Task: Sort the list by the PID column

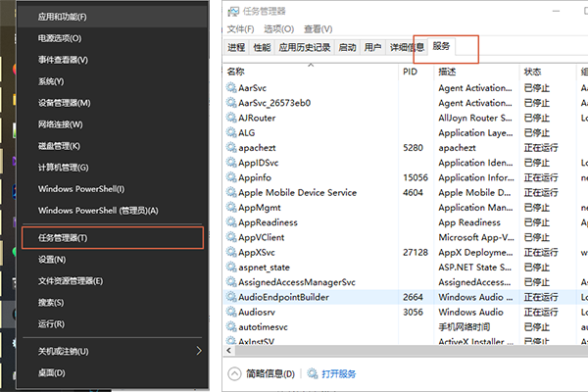Action: pos(410,72)
